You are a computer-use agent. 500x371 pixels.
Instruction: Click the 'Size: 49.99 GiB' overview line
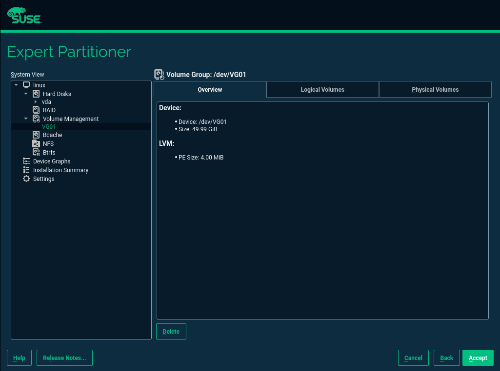tap(198, 129)
